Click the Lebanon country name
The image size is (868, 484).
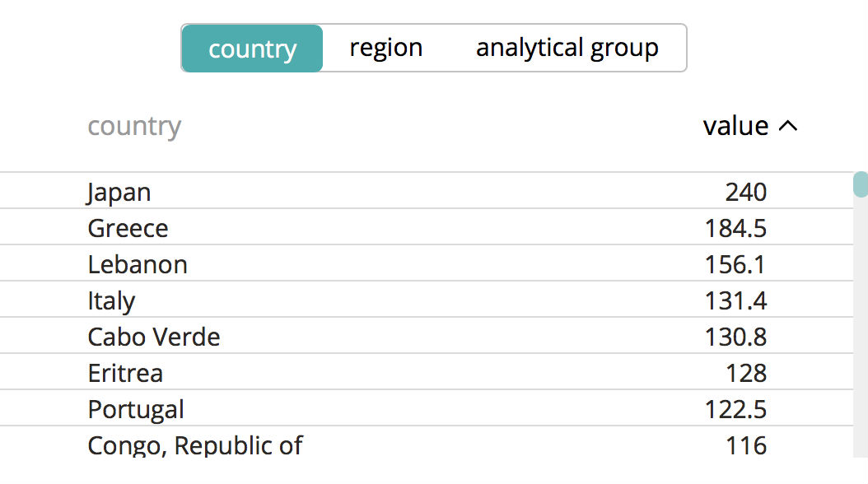138,264
